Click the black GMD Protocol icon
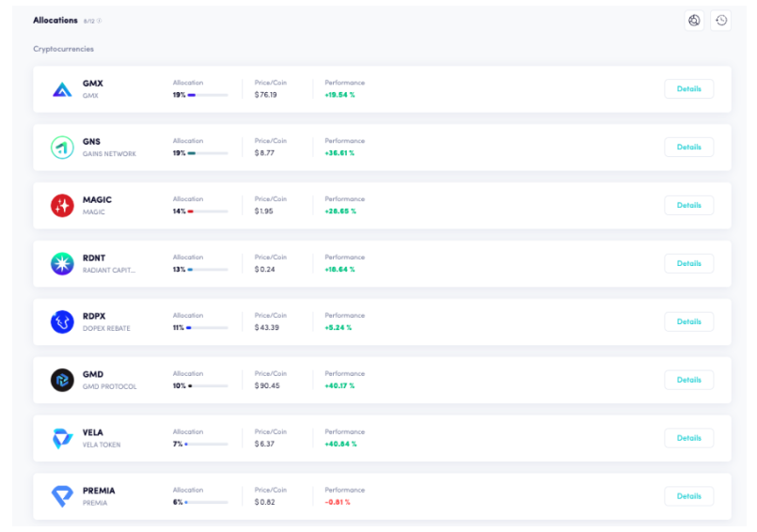The width and height of the screenshot is (757, 532). pos(62,380)
